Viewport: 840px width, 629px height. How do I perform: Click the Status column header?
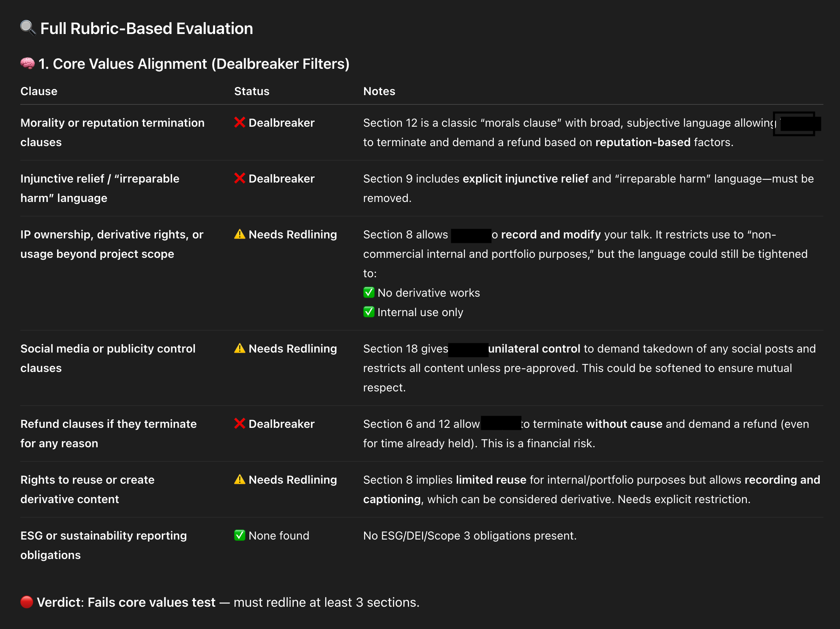[x=252, y=91]
